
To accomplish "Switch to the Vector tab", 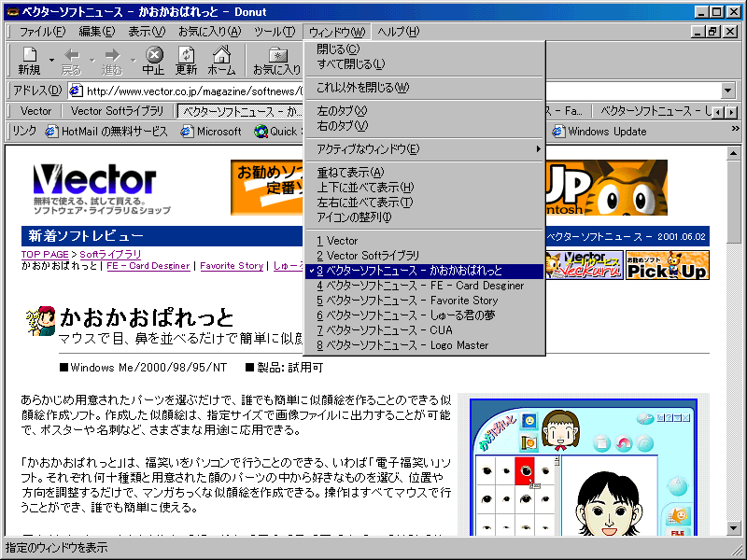I will pyautogui.click(x=35, y=111).
